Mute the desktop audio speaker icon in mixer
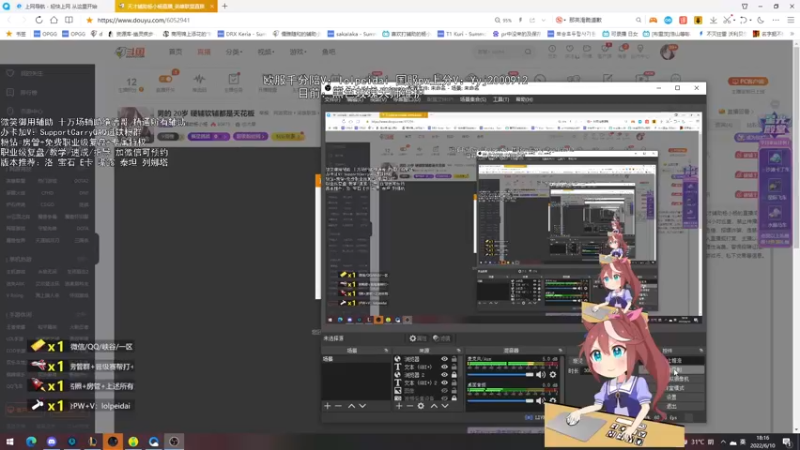This screenshot has width=800, height=450. pos(541,401)
